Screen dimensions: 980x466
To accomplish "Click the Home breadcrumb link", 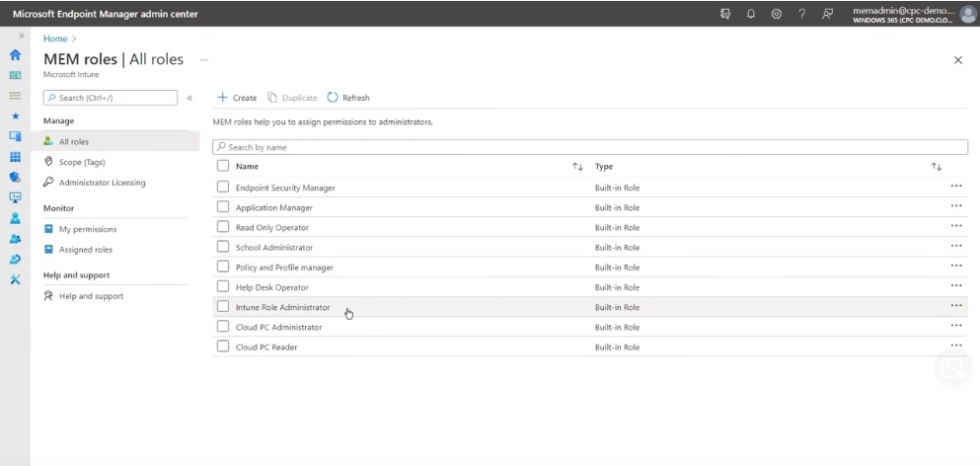I will coord(55,39).
